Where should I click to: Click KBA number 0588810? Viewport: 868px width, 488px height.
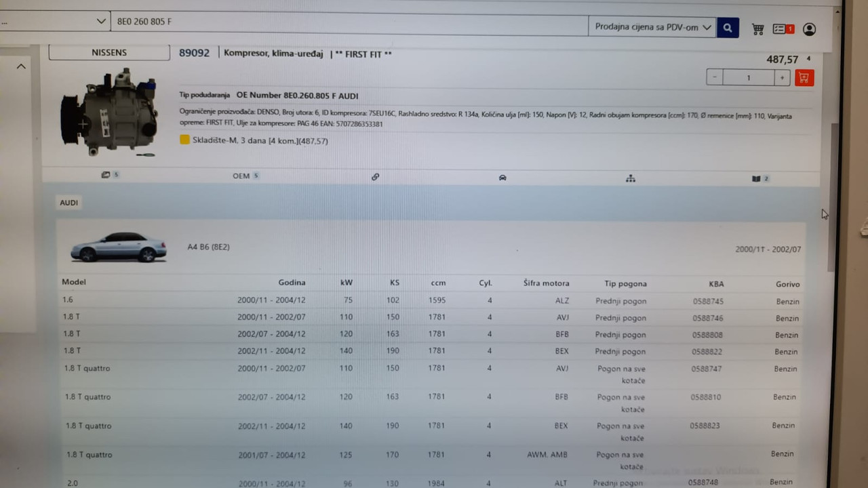[x=705, y=397]
